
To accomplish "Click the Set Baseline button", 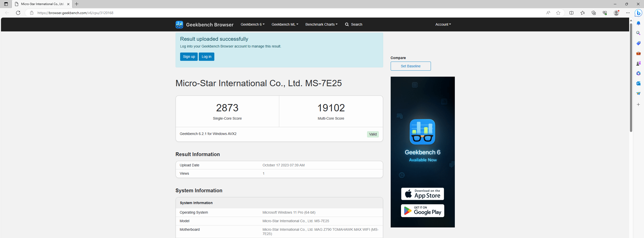I will [411, 66].
